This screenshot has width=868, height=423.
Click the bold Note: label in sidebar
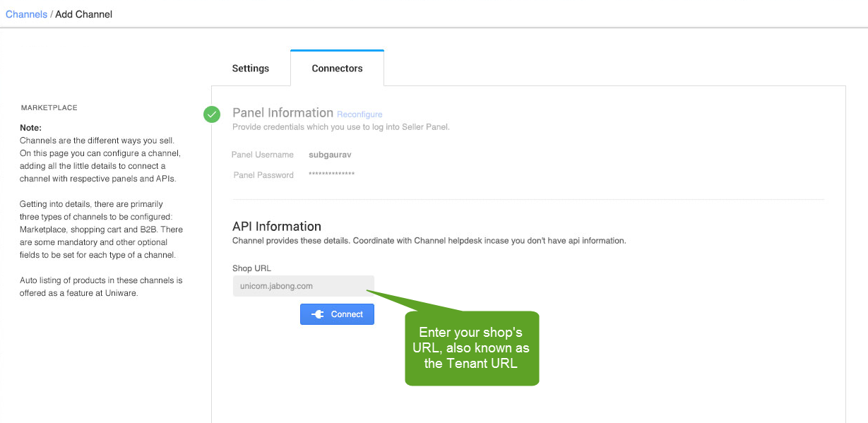[x=31, y=129]
